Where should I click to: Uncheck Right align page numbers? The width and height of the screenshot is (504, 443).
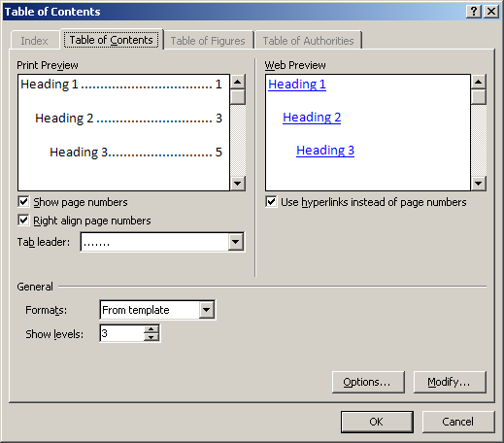(23, 220)
